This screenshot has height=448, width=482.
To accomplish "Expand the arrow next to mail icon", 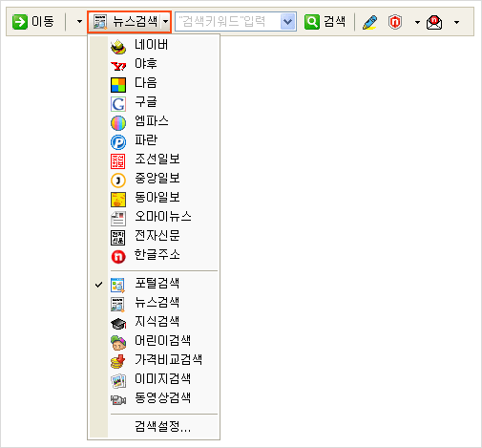I will (456, 22).
